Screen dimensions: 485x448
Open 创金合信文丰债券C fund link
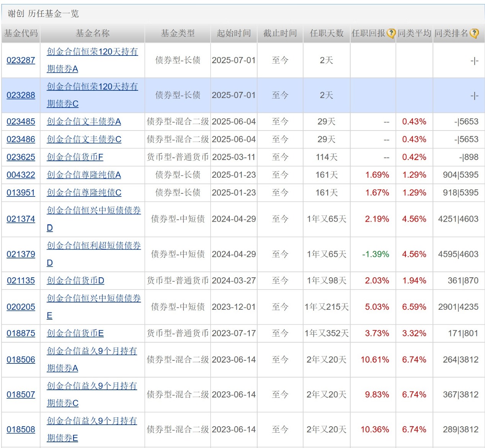[84, 139]
